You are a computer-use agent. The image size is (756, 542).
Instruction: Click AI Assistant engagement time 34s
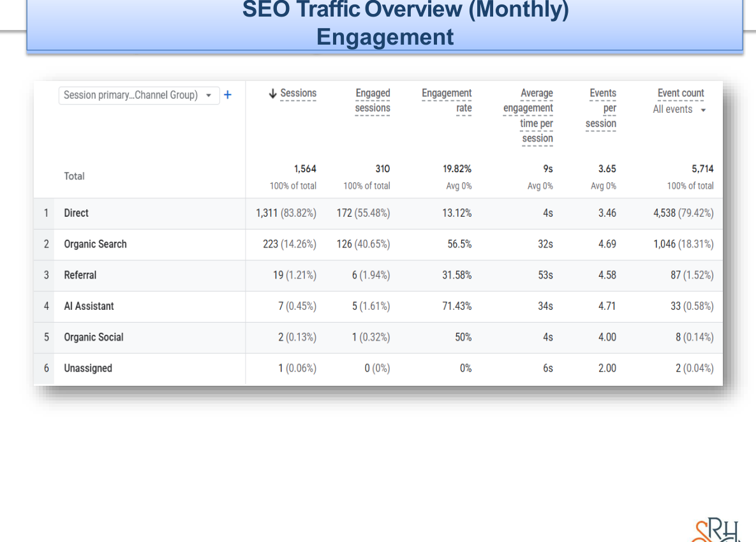coord(545,306)
